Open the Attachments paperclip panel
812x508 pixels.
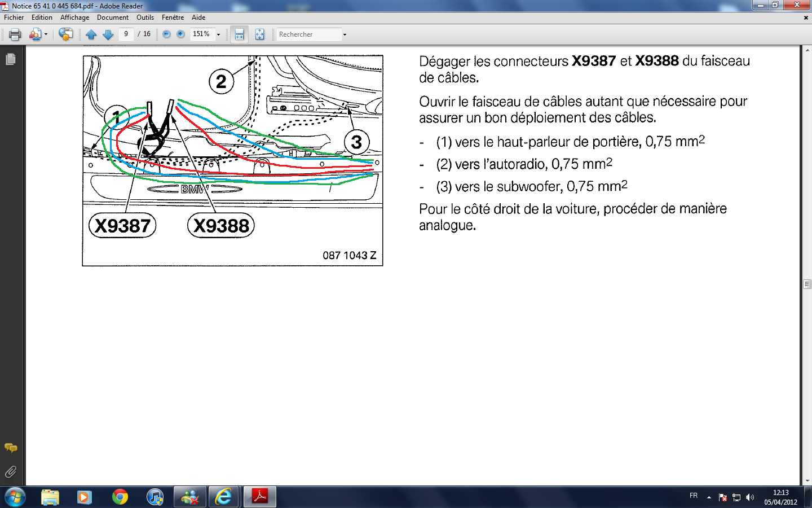tap(10, 472)
